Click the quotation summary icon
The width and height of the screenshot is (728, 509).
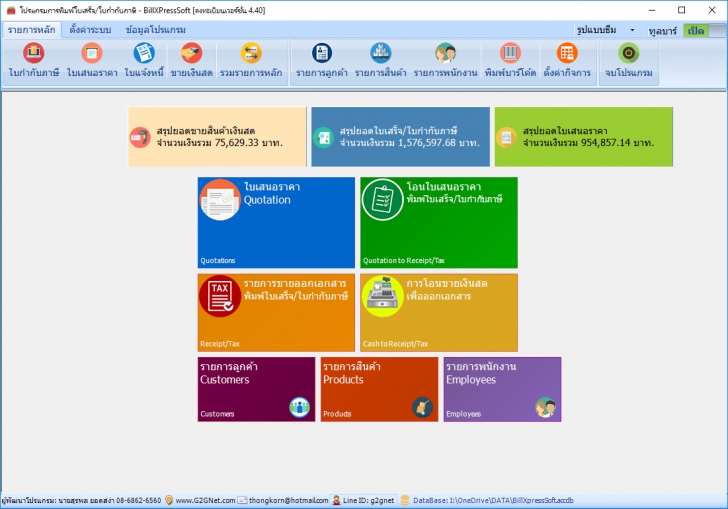[x=506, y=137]
